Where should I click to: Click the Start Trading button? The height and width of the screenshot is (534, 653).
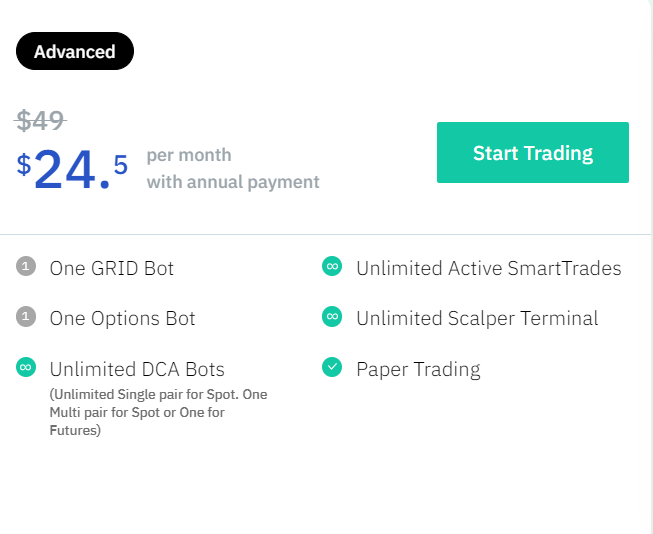533,152
